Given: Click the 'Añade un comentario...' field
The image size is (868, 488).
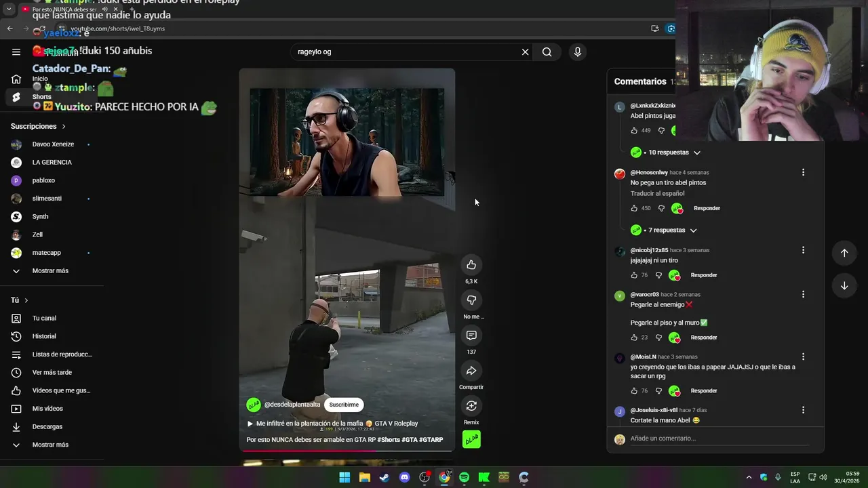Looking at the screenshot, I should 719,439.
